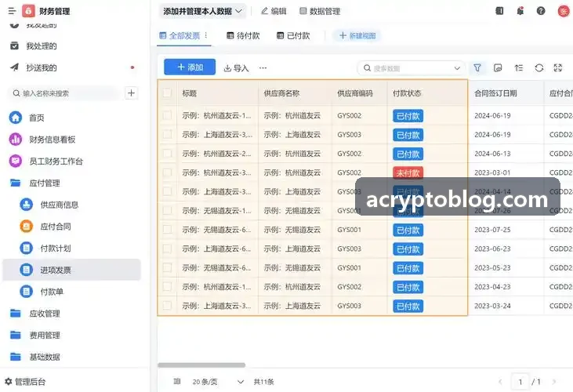Screen dimensions: 573x392
Task: Collapse the sidebar with the hamburger icon
Action: click(12, 11)
